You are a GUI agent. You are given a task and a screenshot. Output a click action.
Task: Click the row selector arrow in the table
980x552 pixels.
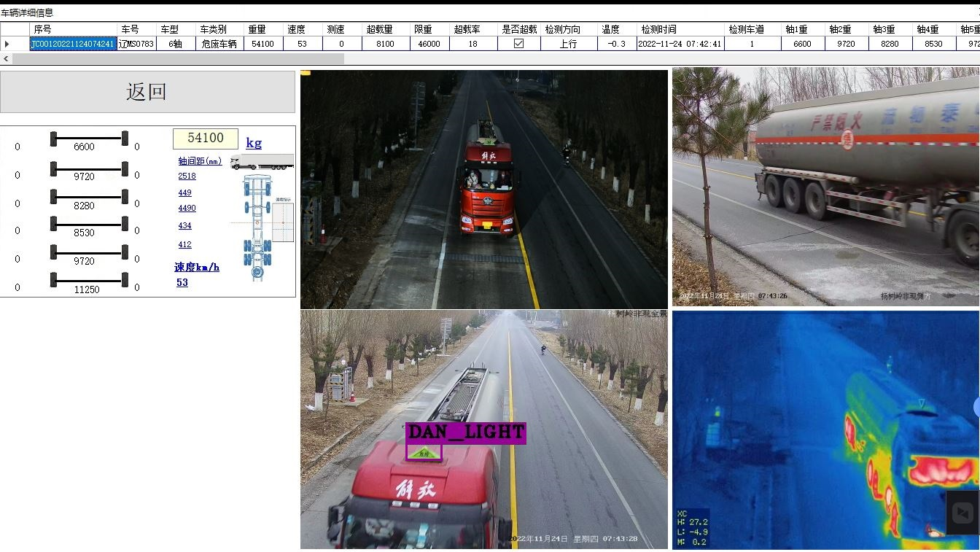click(7, 44)
